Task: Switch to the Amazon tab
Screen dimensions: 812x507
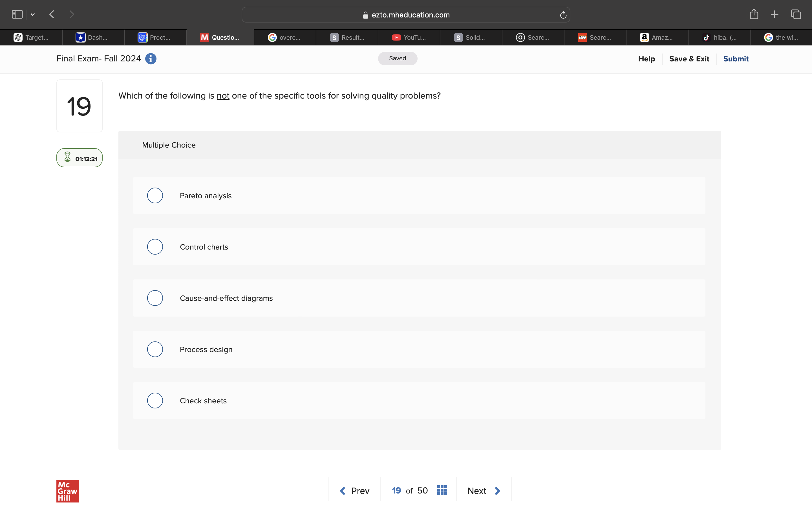Action: (657, 37)
